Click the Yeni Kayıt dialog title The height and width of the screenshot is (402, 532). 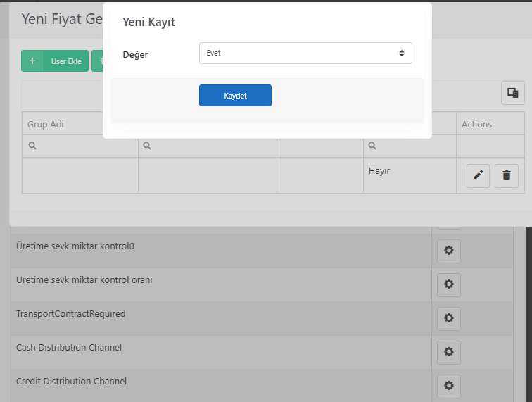[148, 22]
